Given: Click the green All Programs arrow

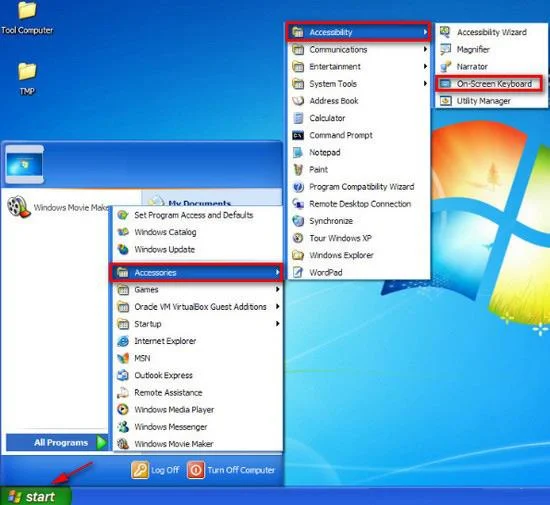Looking at the screenshot, I should [x=101, y=443].
